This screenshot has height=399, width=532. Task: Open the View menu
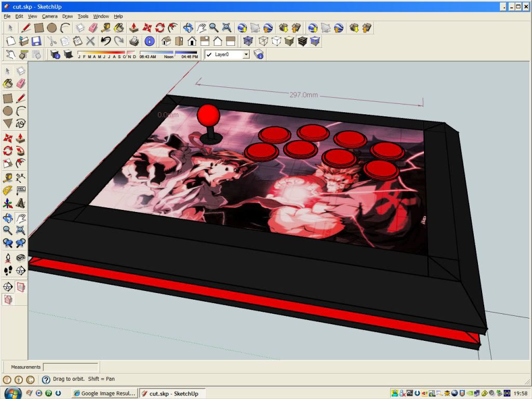click(32, 16)
